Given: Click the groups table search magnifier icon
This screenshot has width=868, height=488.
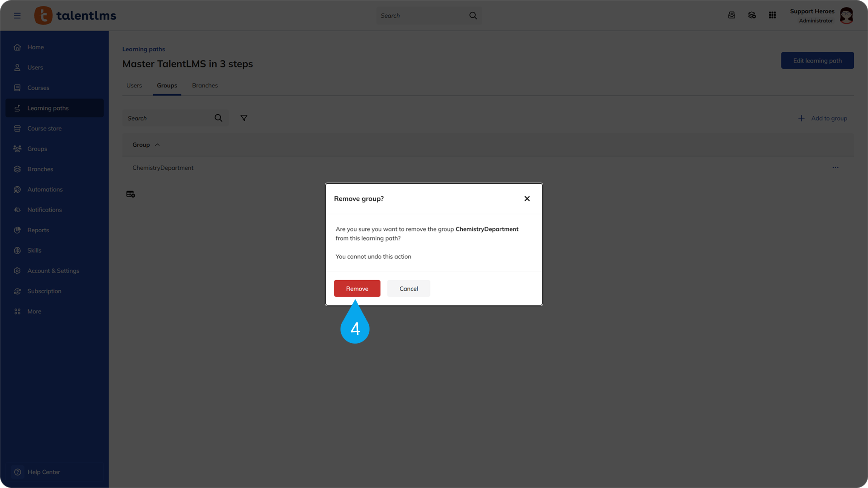Looking at the screenshot, I should (x=218, y=118).
